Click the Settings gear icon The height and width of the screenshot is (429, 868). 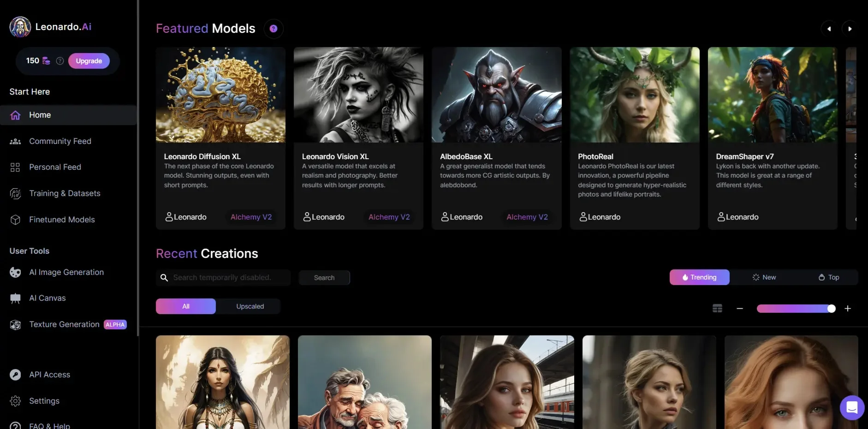click(15, 401)
